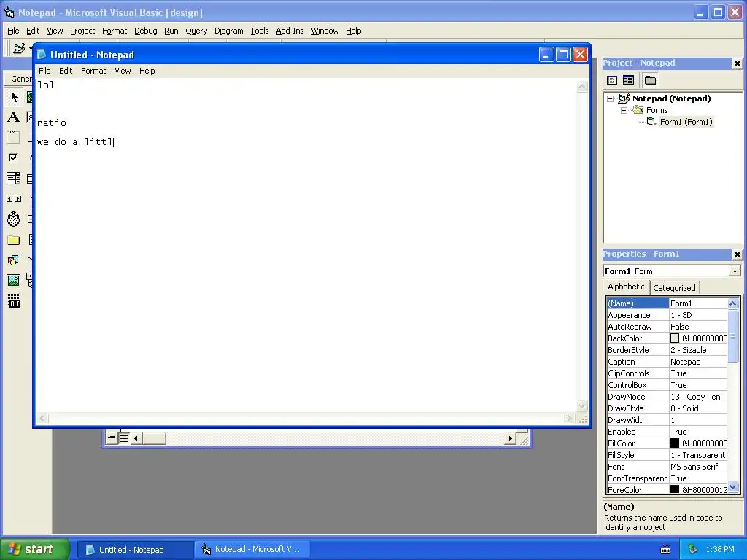This screenshot has height=560, width=747.
Task: Click the Caption value Notepad
Action: (686, 362)
